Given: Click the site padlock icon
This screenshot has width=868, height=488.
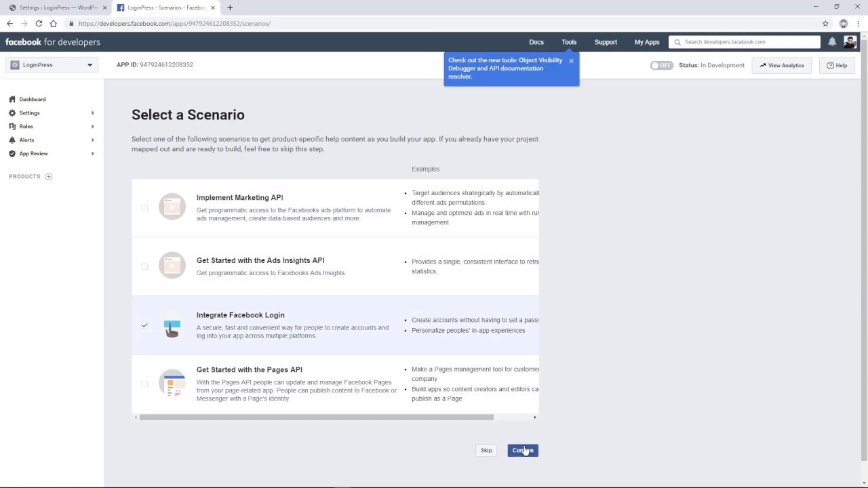Looking at the screenshot, I should pos(71,23).
